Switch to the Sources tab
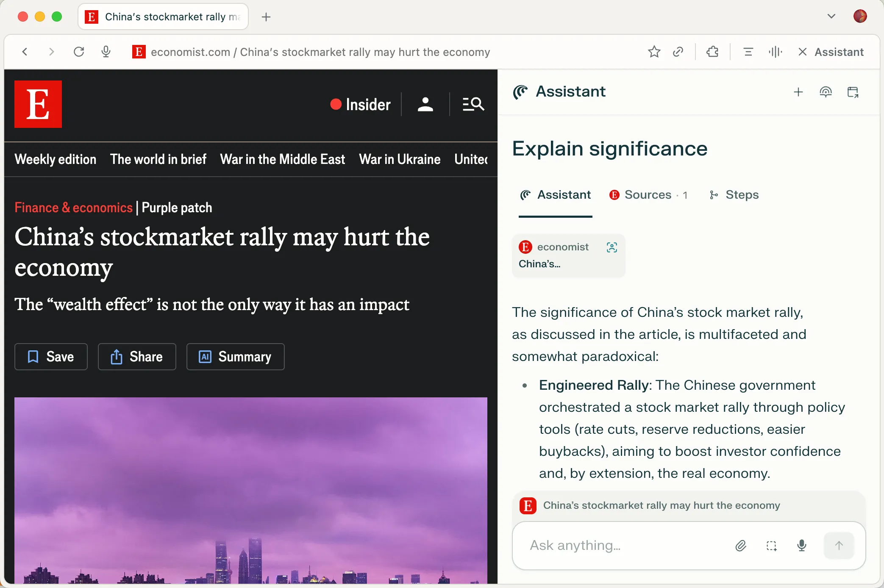Viewport: 884px width, 588px height. pos(648,195)
